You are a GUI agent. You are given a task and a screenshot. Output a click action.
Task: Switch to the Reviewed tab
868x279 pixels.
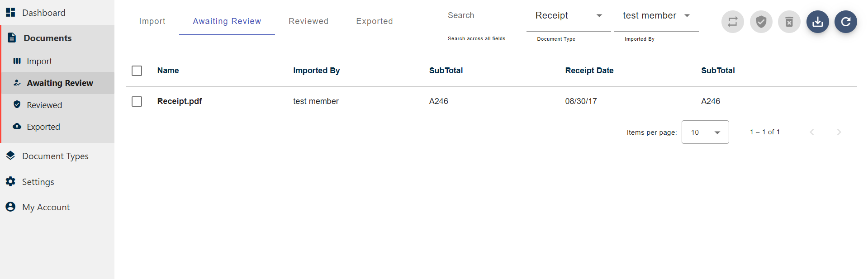pyautogui.click(x=308, y=21)
